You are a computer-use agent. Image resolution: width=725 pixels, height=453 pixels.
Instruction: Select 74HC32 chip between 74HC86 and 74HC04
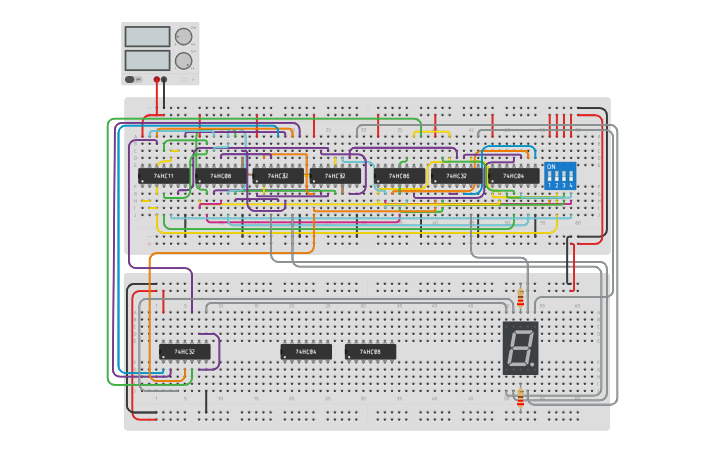click(456, 176)
